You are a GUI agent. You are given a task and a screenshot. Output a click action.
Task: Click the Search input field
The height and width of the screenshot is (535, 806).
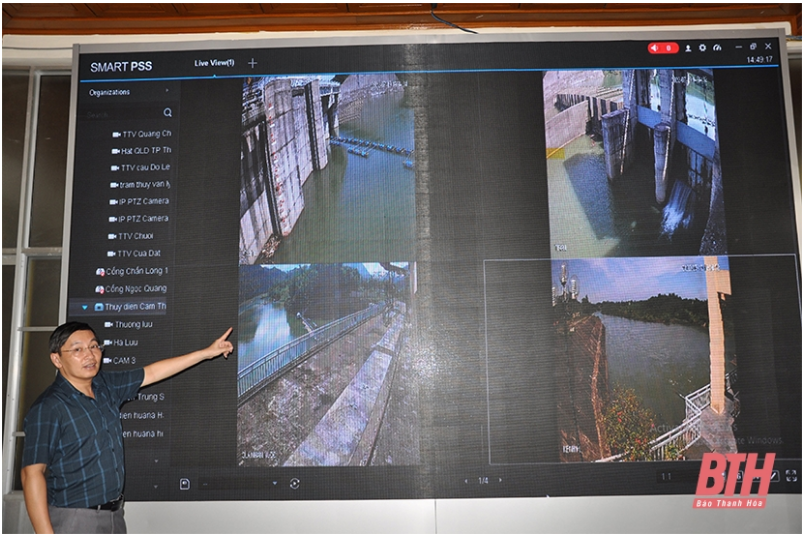(123, 114)
